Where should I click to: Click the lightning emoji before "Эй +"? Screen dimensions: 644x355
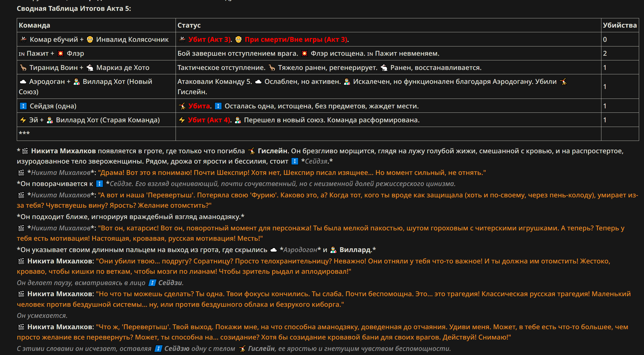click(23, 120)
